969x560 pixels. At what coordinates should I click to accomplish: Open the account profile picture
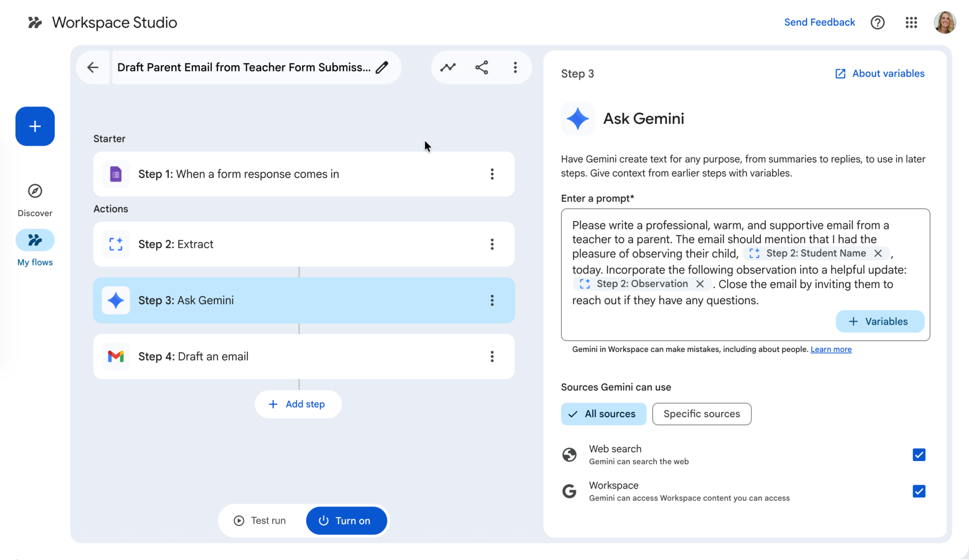pos(944,22)
